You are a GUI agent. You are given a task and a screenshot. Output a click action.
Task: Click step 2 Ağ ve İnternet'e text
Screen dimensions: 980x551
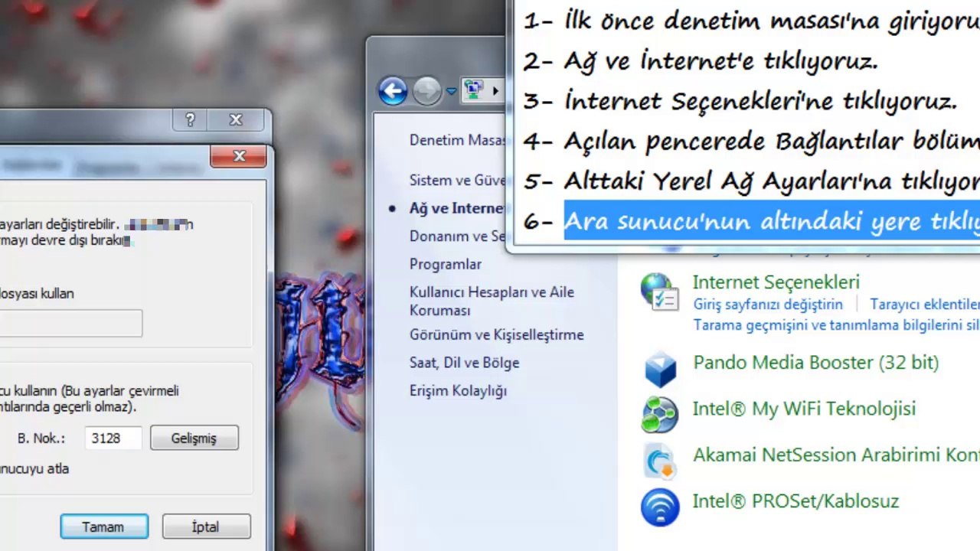(x=720, y=61)
